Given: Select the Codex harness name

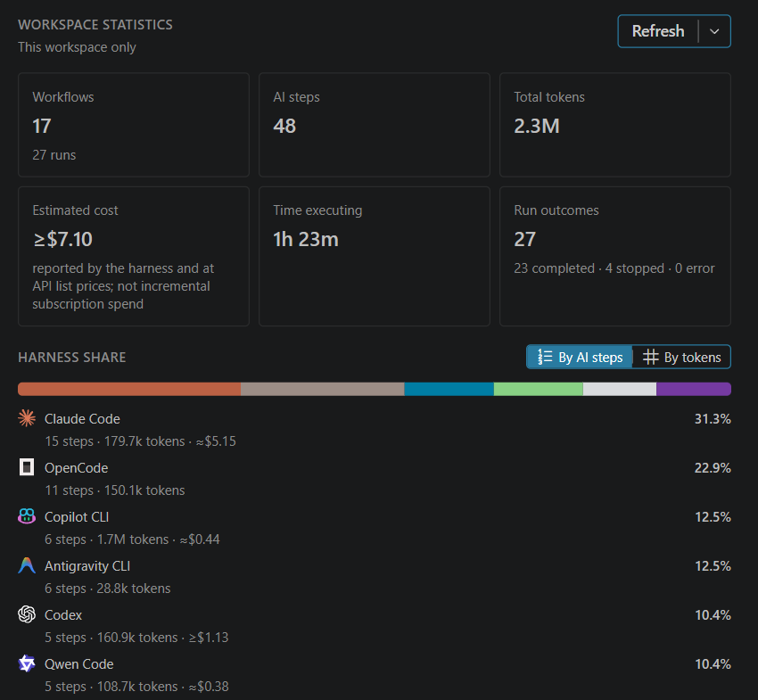Looking at the screenshot, I should pos(63,615).
